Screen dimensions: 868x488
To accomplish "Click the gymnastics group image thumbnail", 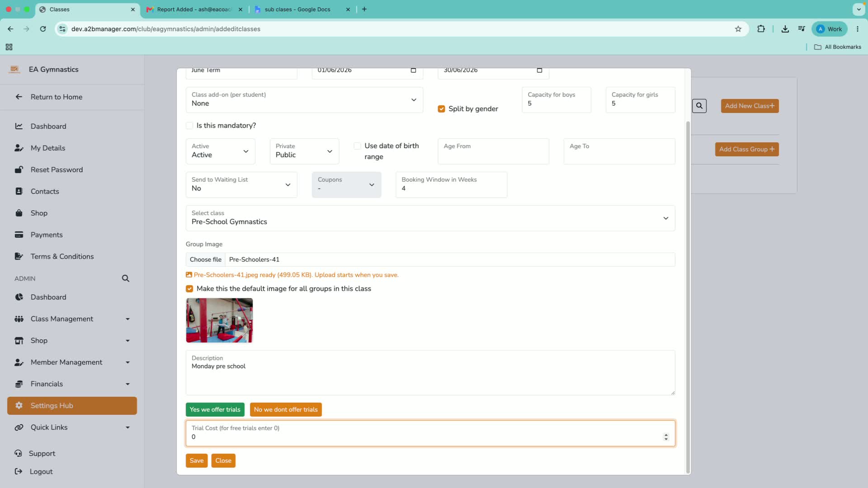I will [x=219, y=320].
